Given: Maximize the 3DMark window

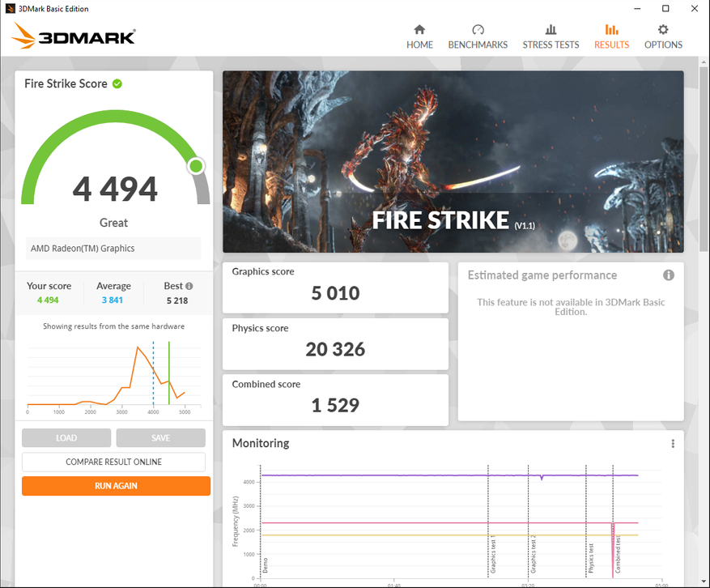Looking at the screenshot, I should tap(665, 9).
